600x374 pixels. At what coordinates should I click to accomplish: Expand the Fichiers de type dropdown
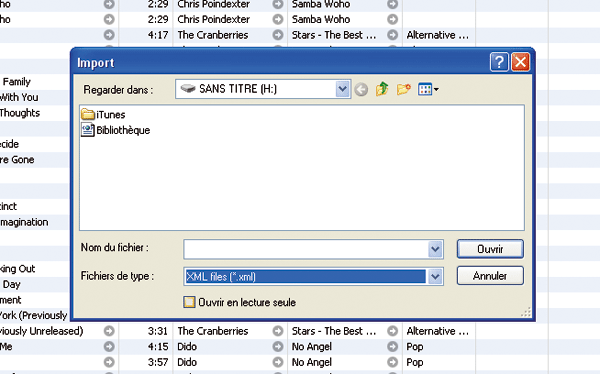pyautogui.click(x=435, y=276)
